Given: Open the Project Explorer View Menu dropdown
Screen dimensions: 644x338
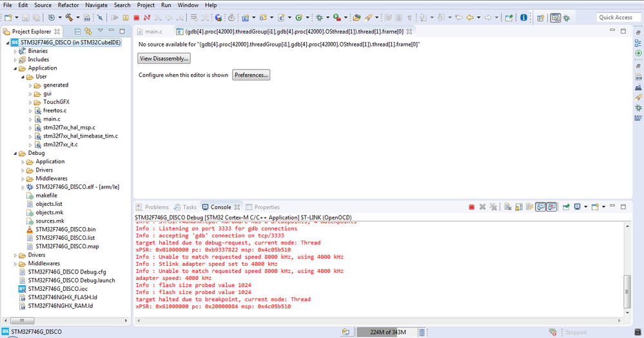Looking at the screenshot, I should 100,31.
